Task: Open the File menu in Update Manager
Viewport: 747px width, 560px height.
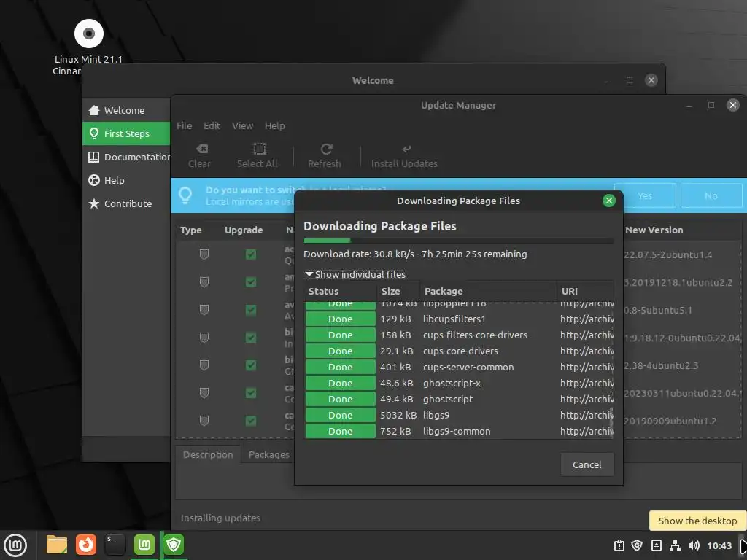Action: [x=185, y=125]
